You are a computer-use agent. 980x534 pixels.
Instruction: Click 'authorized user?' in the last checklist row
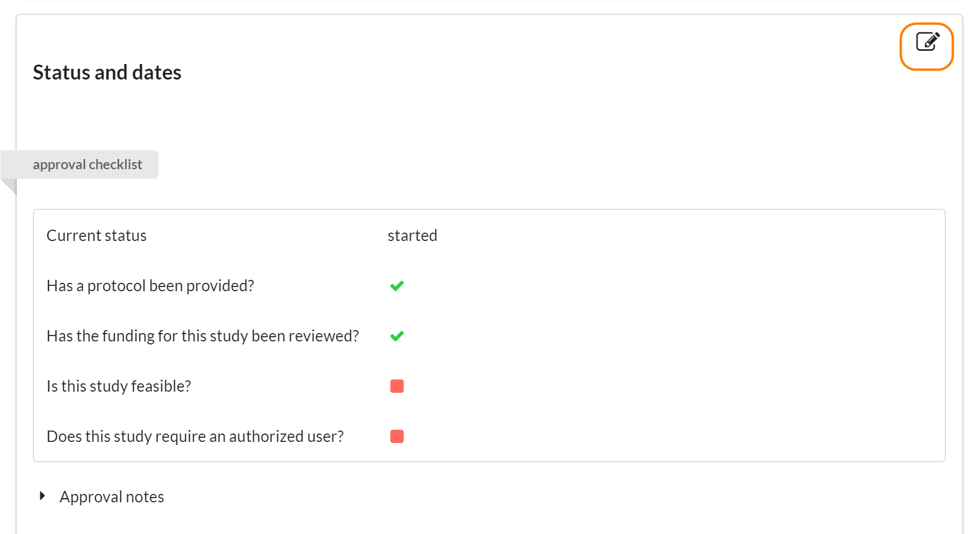point(286,437)
